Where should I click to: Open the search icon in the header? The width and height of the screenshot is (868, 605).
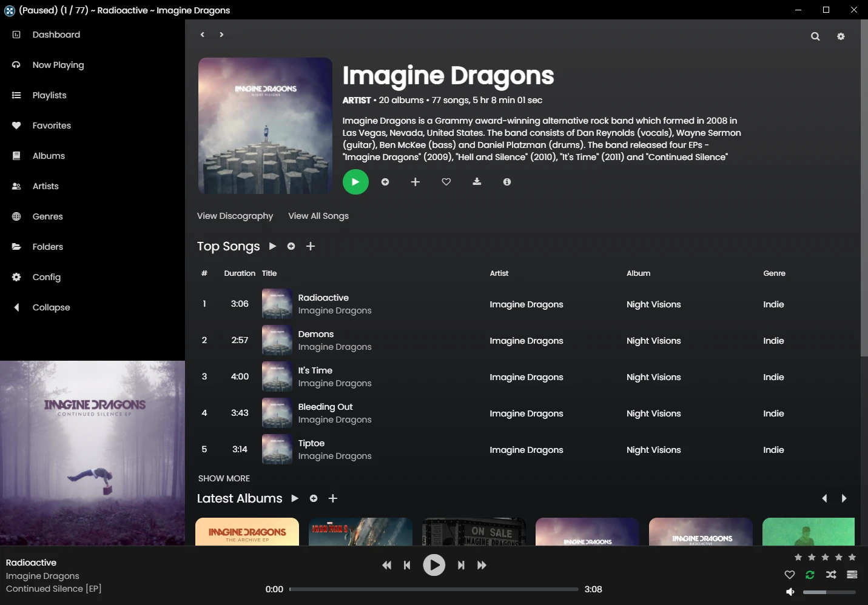[x=815, y=36]
